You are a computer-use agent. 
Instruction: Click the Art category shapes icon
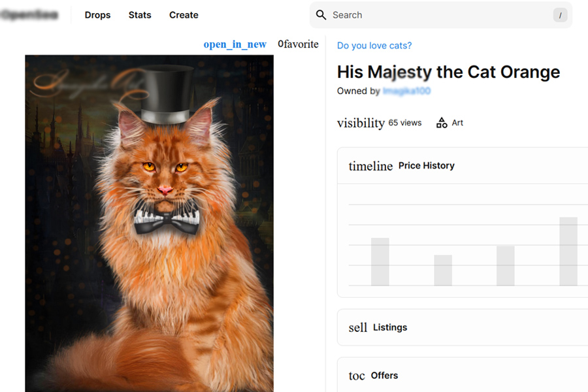(442, 123)
